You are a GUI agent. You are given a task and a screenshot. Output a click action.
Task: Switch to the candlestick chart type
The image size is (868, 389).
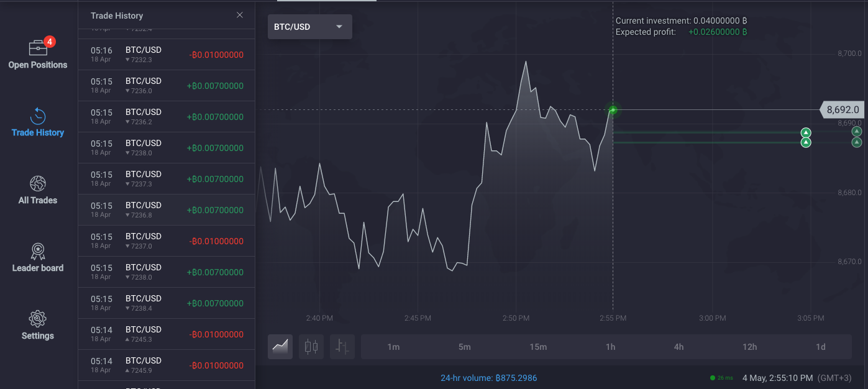[x=311, y=347]
